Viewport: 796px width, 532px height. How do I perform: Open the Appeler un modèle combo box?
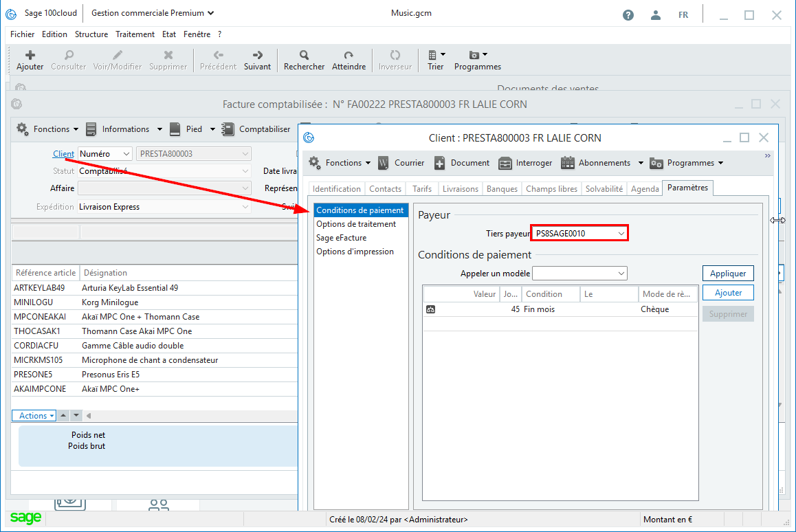coord(621,274)
